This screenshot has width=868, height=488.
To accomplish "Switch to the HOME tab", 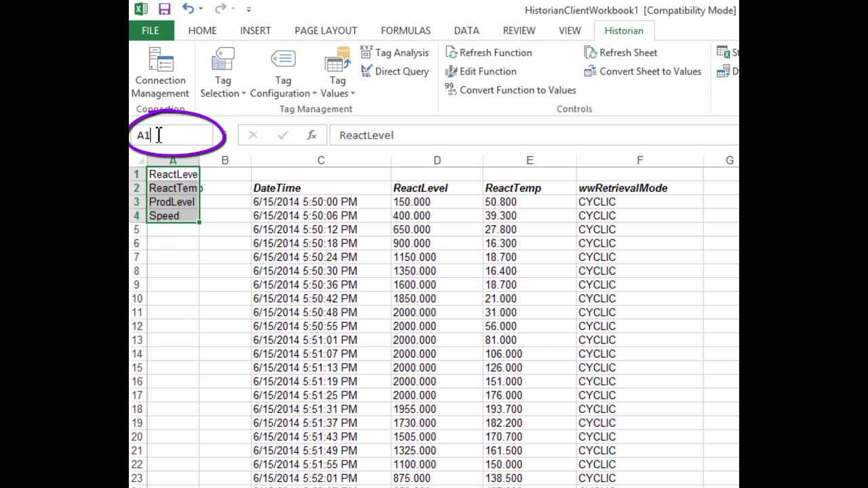I will (202, 30).
